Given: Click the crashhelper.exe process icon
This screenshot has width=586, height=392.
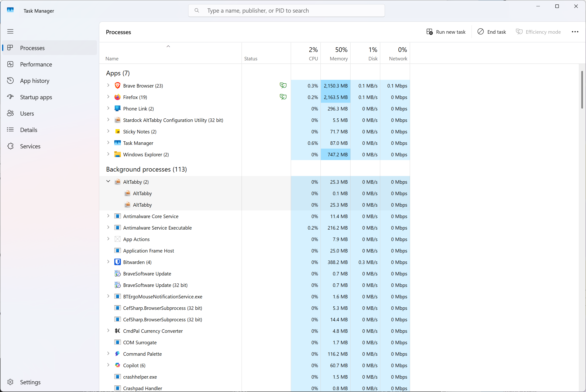Looking at the screenshot, I should [117, 377].
